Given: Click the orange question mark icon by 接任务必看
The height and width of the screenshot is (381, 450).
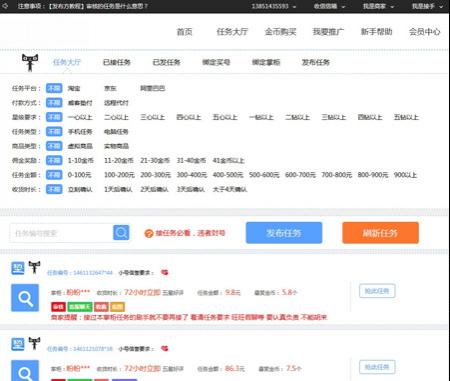Looking at the screenshot, I should (x=149, y=234).
